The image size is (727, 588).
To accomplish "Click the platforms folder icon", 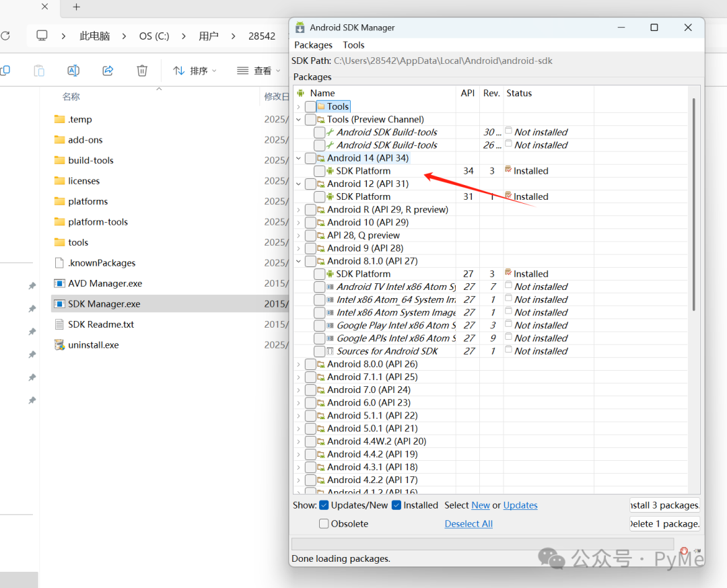I will (59, 201).
